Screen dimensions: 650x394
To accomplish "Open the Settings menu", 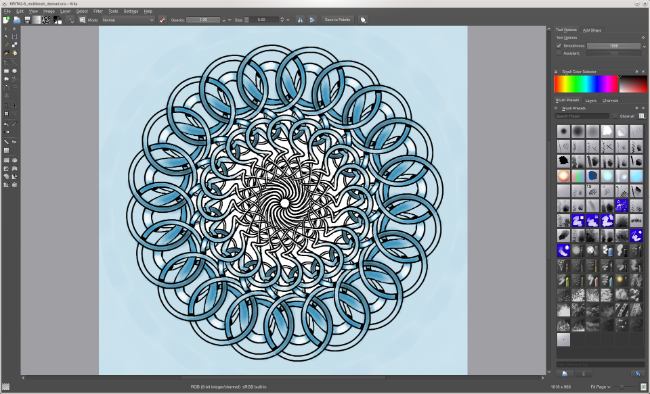I will coord(131,11).
